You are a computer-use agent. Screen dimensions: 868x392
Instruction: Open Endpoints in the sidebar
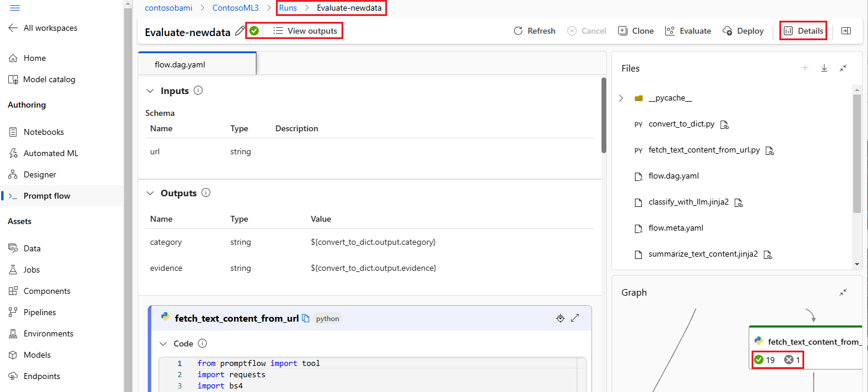pyautogui.click(x=34, y=376)
